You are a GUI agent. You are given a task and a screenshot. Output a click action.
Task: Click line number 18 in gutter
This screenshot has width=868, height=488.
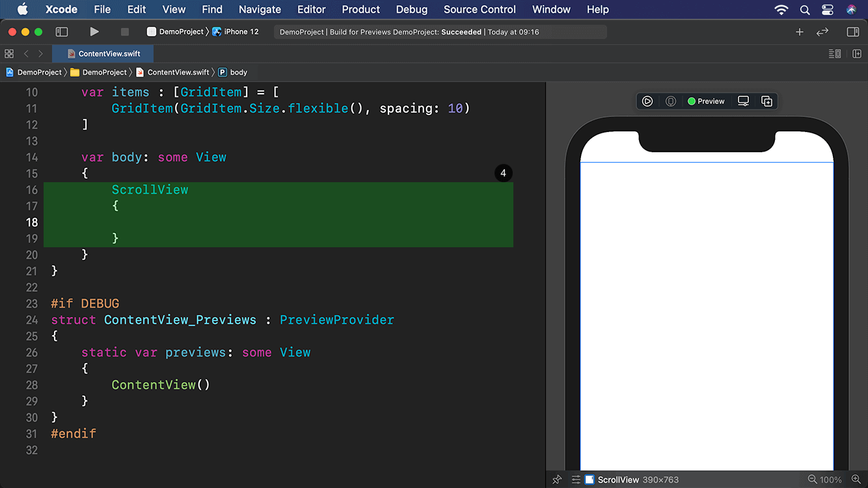pyautogui.click(x=31, y=222)
